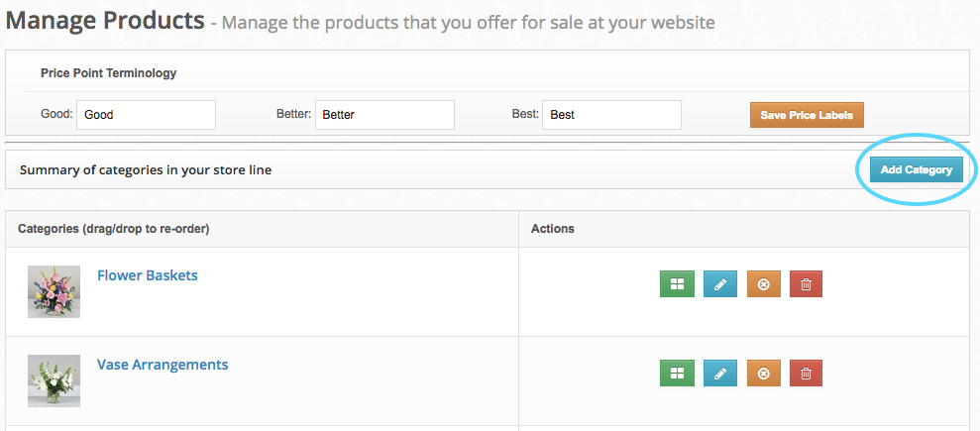
Task: Open the Flower Baskets category link
Action: [148, 275]
